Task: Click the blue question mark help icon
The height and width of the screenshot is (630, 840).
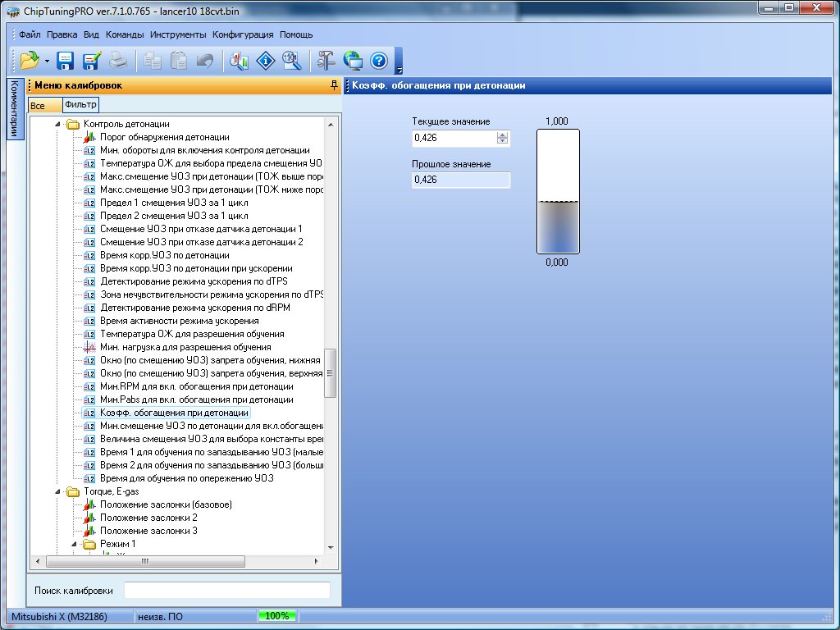Action: pyautogui.click(x=378, y=60)
